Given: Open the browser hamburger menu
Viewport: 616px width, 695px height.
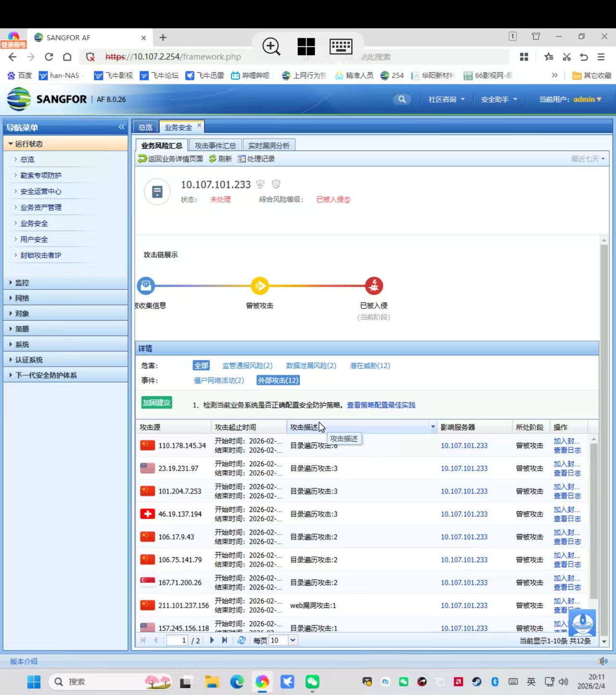Looking at the screenshot, I should [601, 57].
